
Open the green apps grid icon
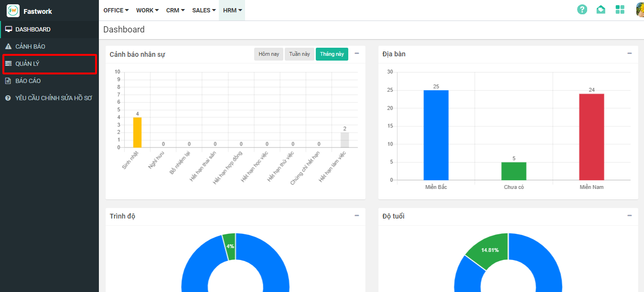click(x=620, y=10)
